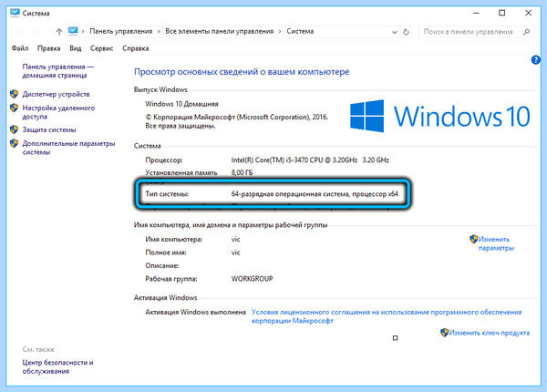Click the Рабочая группа: label

[x=171, y=279]
